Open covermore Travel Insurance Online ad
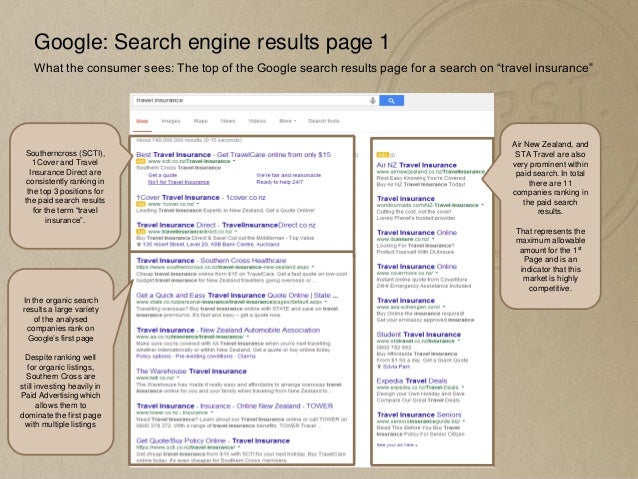The image size is (638, 479). [x=417, y=267]
